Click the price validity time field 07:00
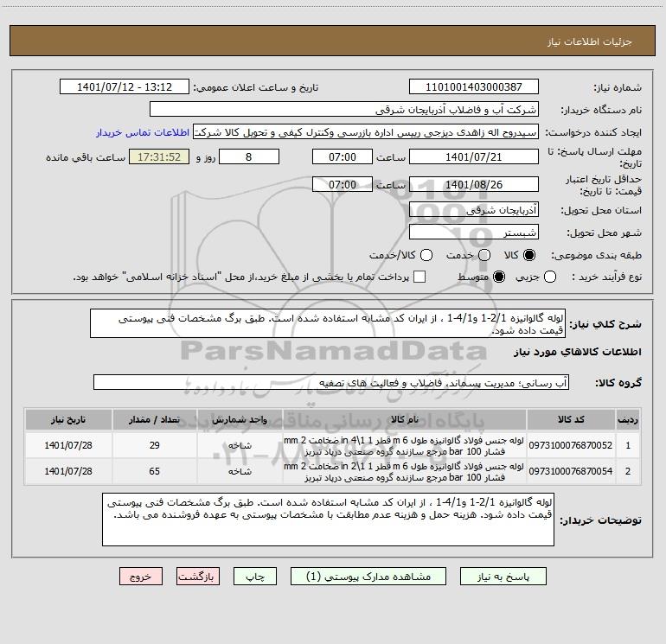This screenshot has height=644, width=666. (343, 184)
